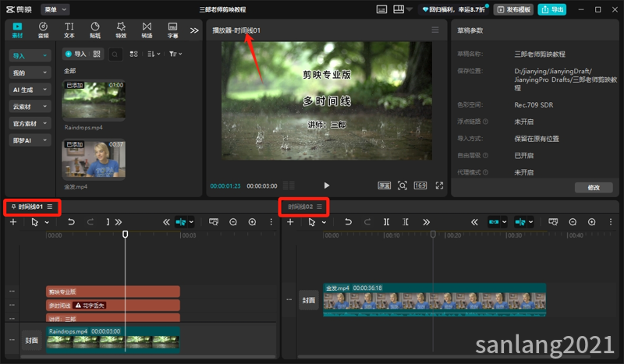The width and height of the screenshot is (624, 364).
Task: Open the 特效 effects tab
Action: (121, 30)
